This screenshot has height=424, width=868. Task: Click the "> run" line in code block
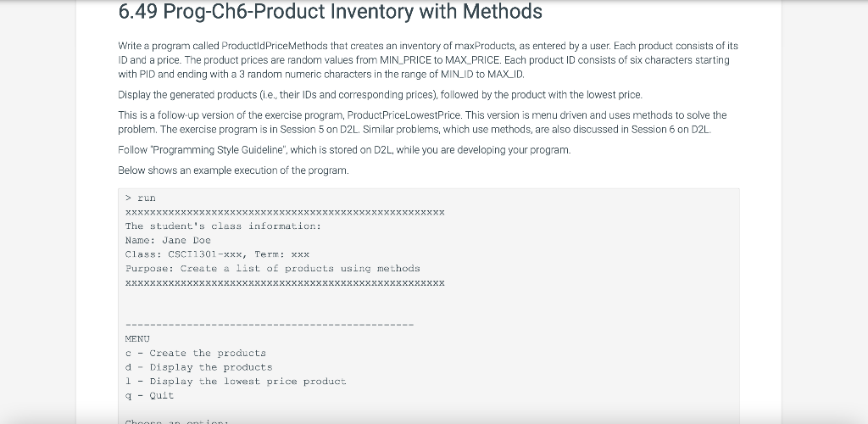141,198
